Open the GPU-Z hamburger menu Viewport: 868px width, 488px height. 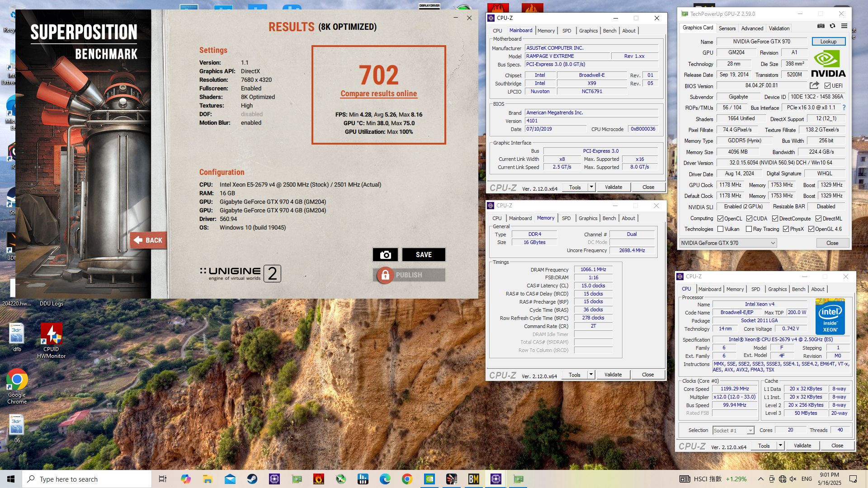[844, 26]
